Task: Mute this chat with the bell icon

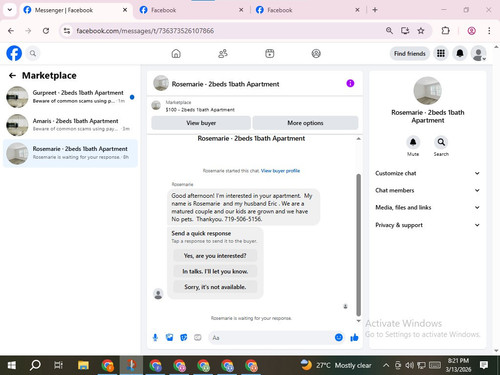Action: tap(413, 142)
